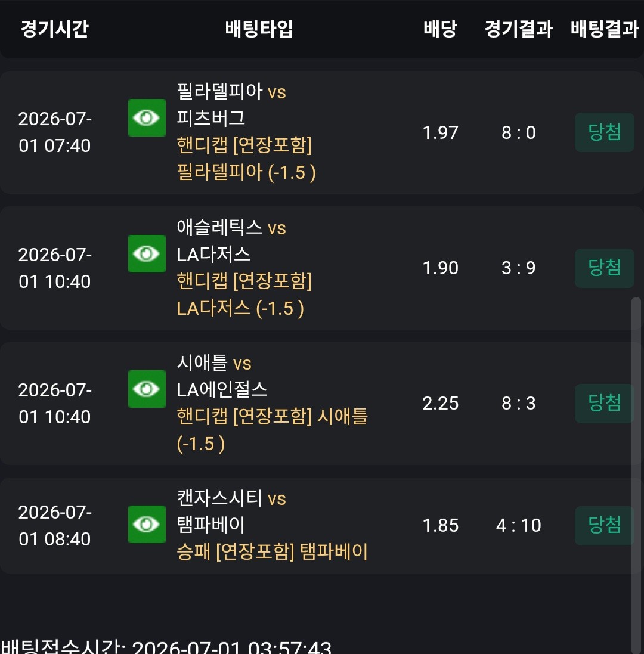The width and height of the screenshot is (644, 654).
Task: Click the eye icon for 필라델피아 vs 피츠버그
Action: point(147,117)
